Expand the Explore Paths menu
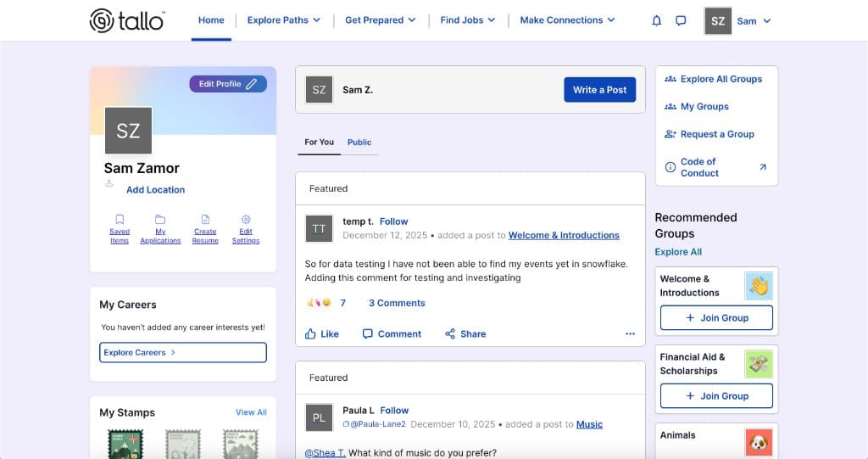The width and height of the screenshot is (868, 459). coord(283,20)
